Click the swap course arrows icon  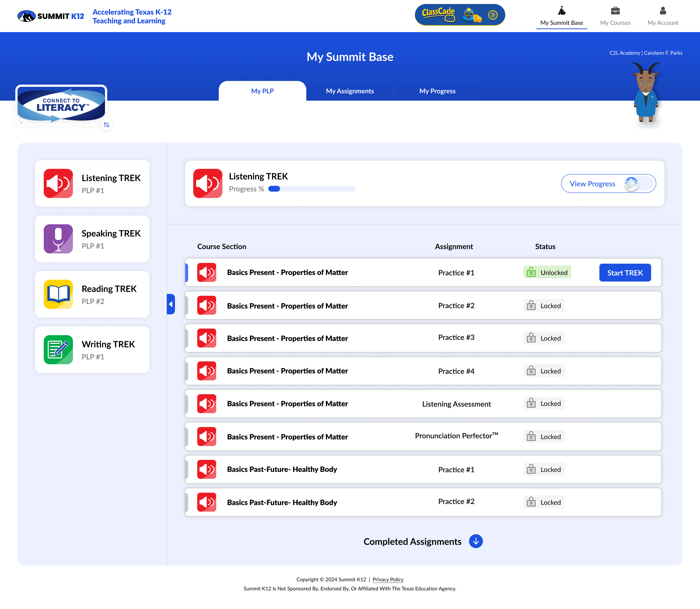pos(106,125)
